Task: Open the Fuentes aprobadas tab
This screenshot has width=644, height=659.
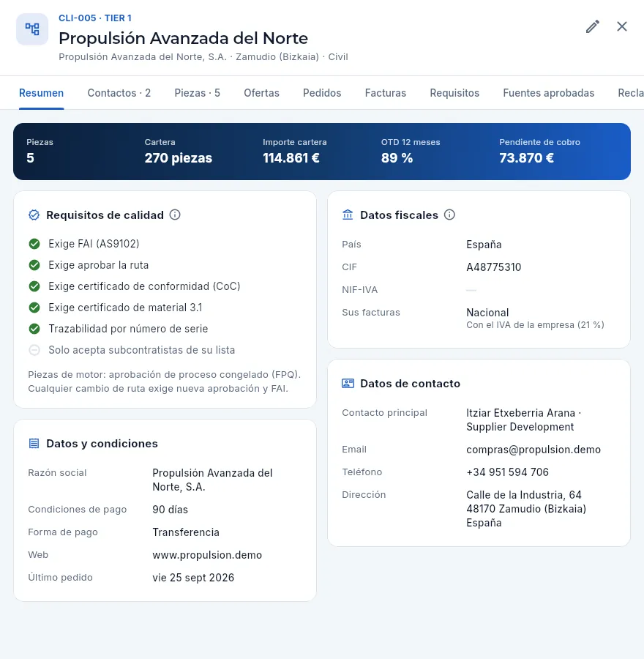Action: (549, 93)
